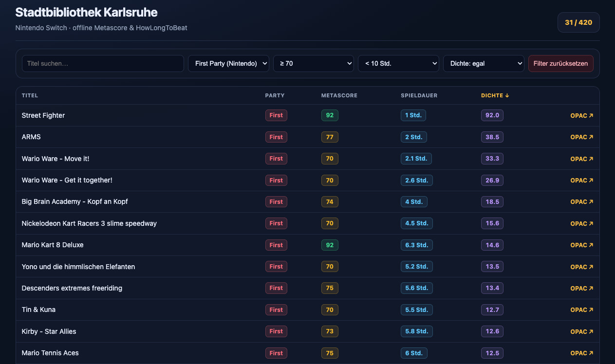Click Kirby - Star Allies' 73 Metascore badge
This screenshot has width=615, height=364.
coord(330,331)
